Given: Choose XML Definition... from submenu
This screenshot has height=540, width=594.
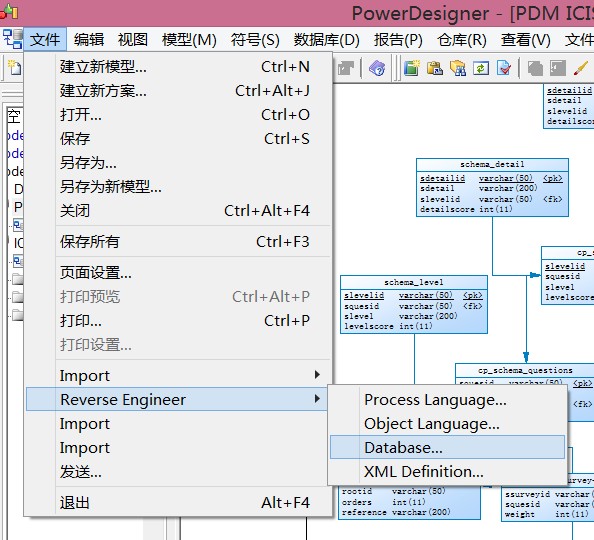Looking at the screenshot, I should [447, 471].
